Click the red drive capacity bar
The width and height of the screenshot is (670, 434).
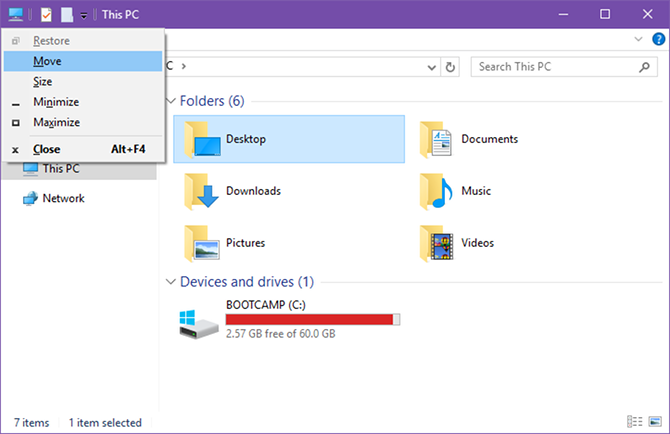point(313,320)
